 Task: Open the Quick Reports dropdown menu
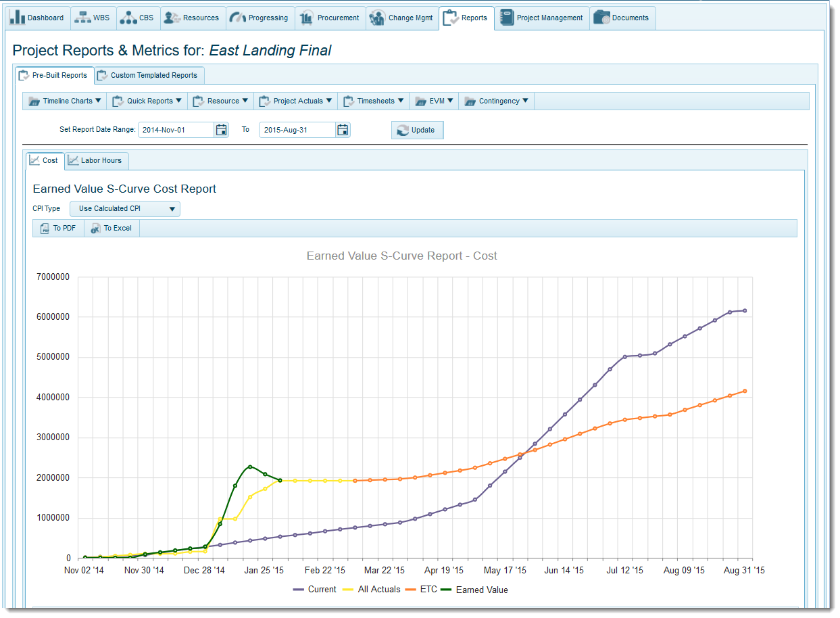click(147, 101)
